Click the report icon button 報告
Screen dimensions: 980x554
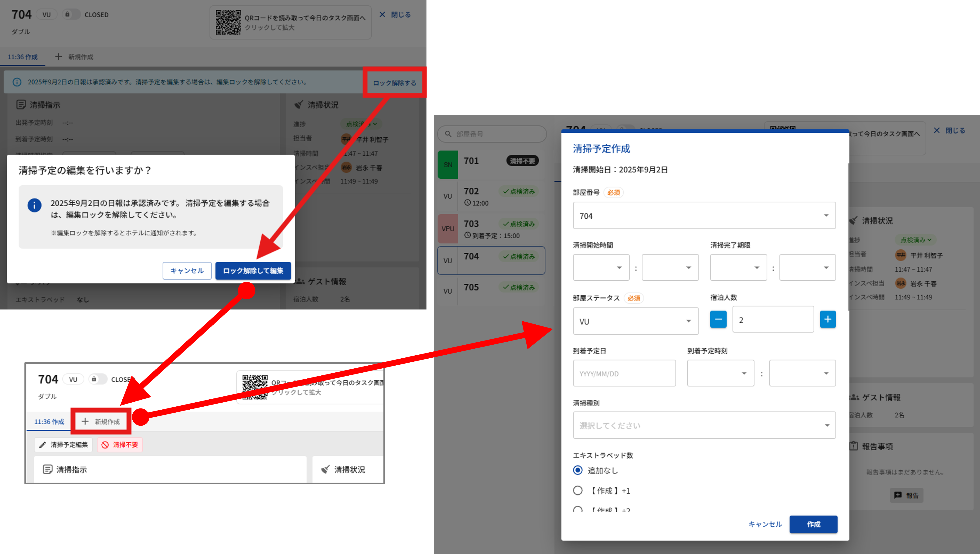tap(906, 495)
